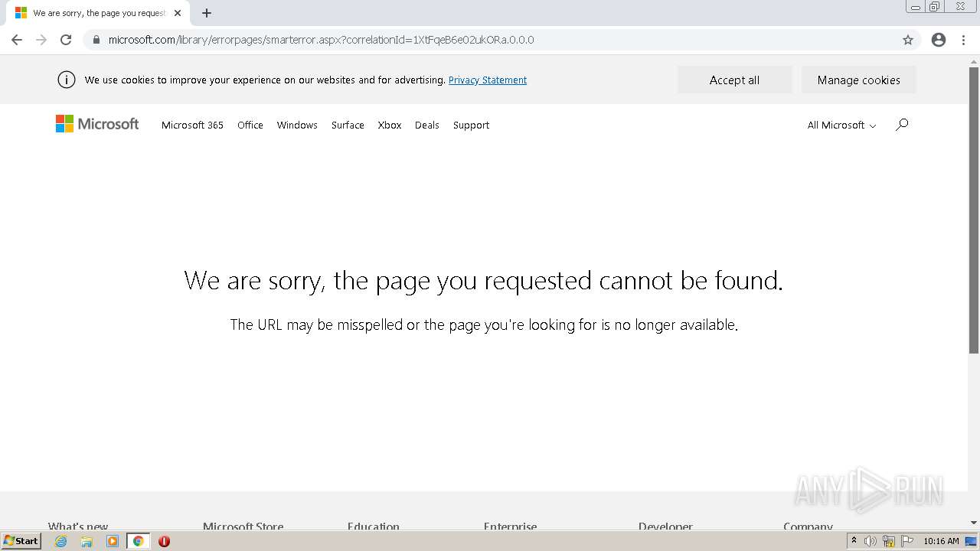Open the Microsoft 365 menu item

click(192, 125)
